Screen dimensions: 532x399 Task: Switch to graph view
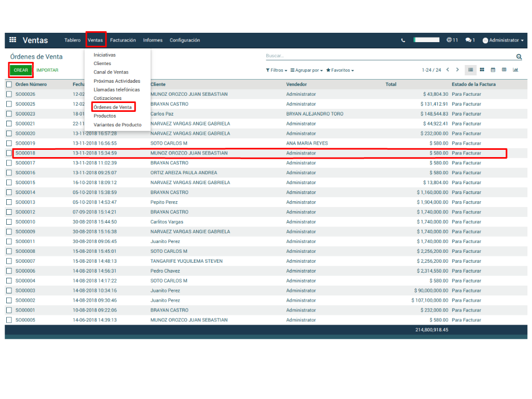pos(515,70)
